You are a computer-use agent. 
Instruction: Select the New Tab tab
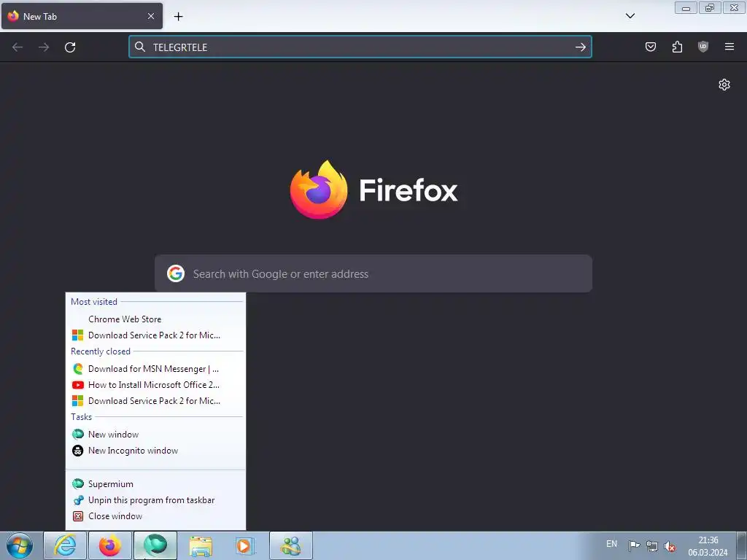pos(82,16)
